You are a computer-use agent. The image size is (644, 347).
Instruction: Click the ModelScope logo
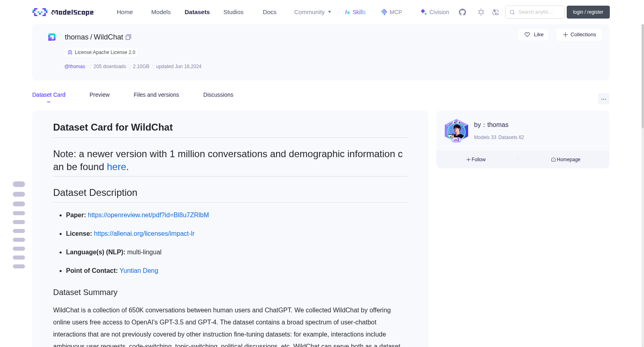point(63,12)
